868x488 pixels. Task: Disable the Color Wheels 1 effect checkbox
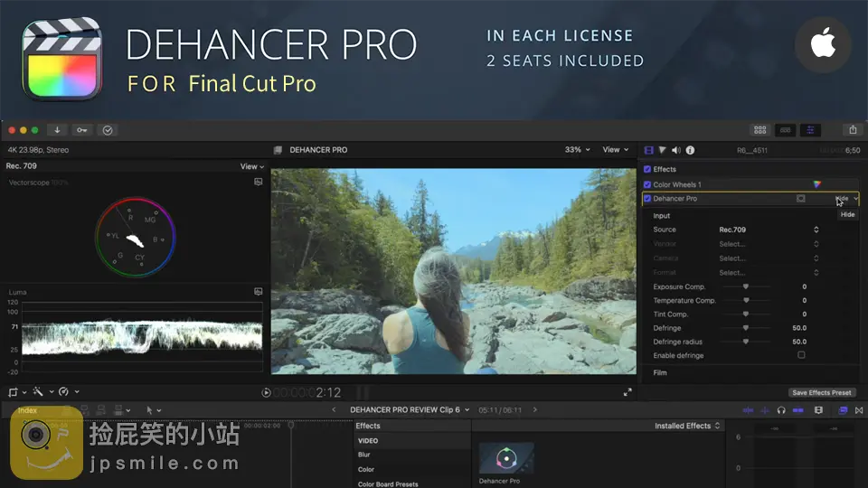point(647,184)
